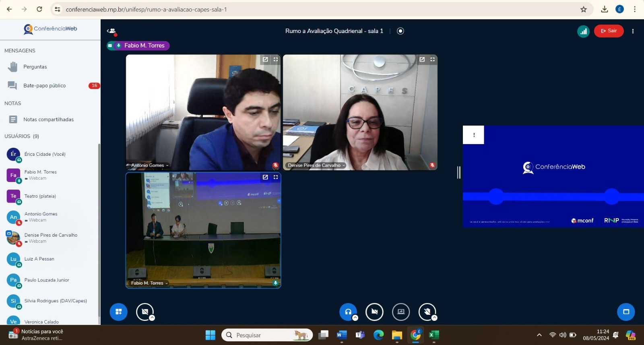Viewport: 644px width, 345px height.
Task: Toggle webcam sharing button in center bar
Action: pos(374,312)
